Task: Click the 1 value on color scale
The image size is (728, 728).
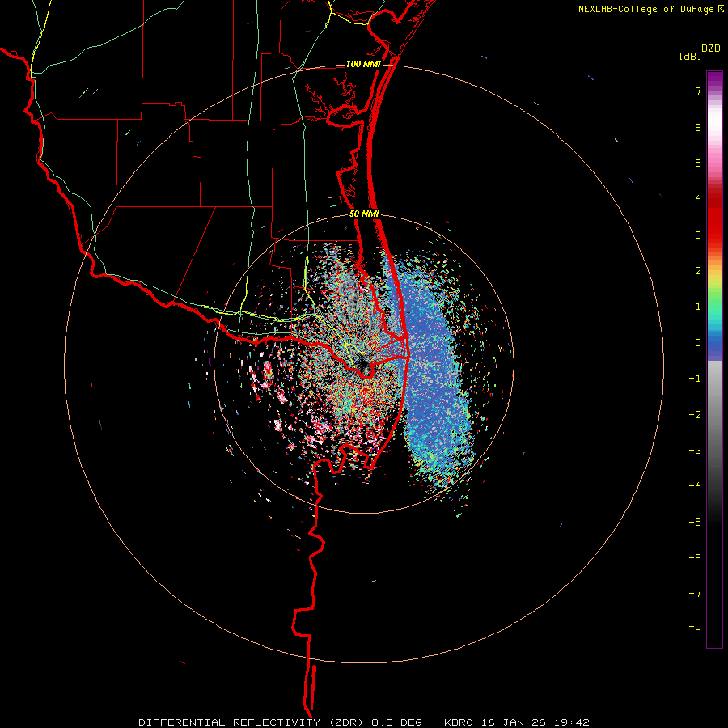Action: pos(698,307)
